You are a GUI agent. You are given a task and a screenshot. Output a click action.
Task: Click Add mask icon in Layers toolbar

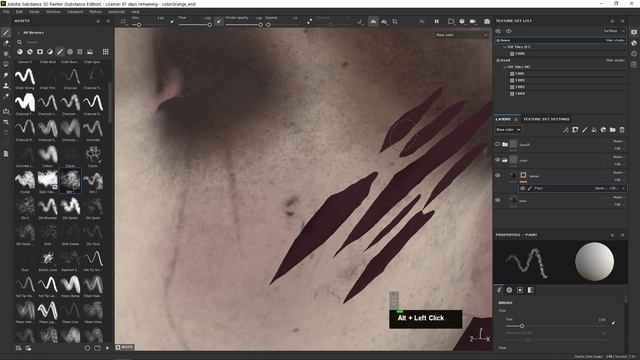[x=575, y=130]
